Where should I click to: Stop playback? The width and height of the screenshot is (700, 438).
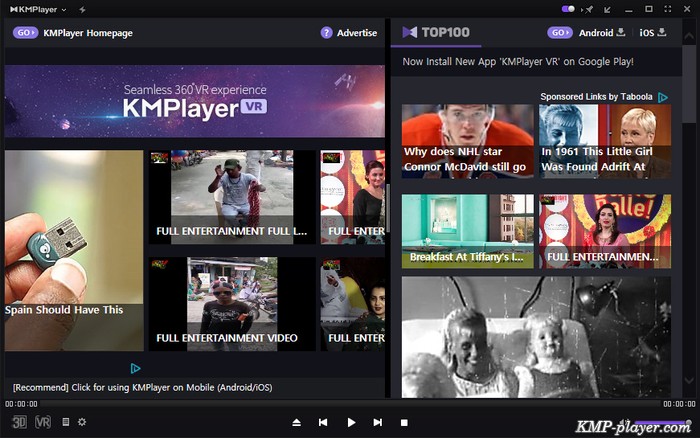coord(404,422)
